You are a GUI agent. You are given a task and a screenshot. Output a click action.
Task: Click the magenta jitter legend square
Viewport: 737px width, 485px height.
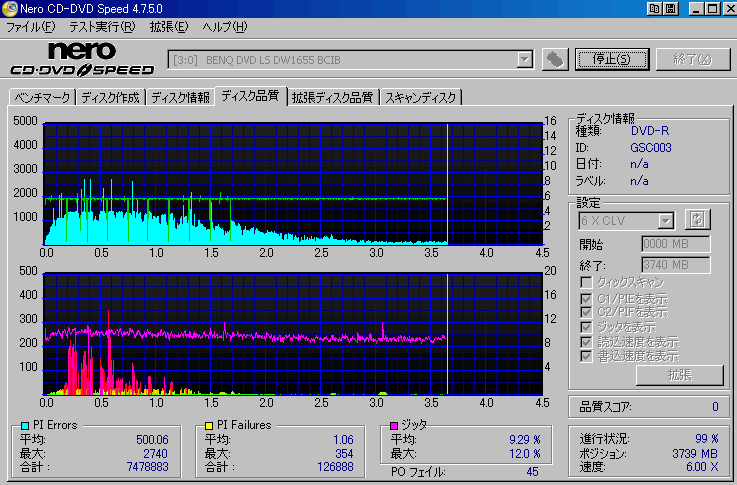click(394, 426)
